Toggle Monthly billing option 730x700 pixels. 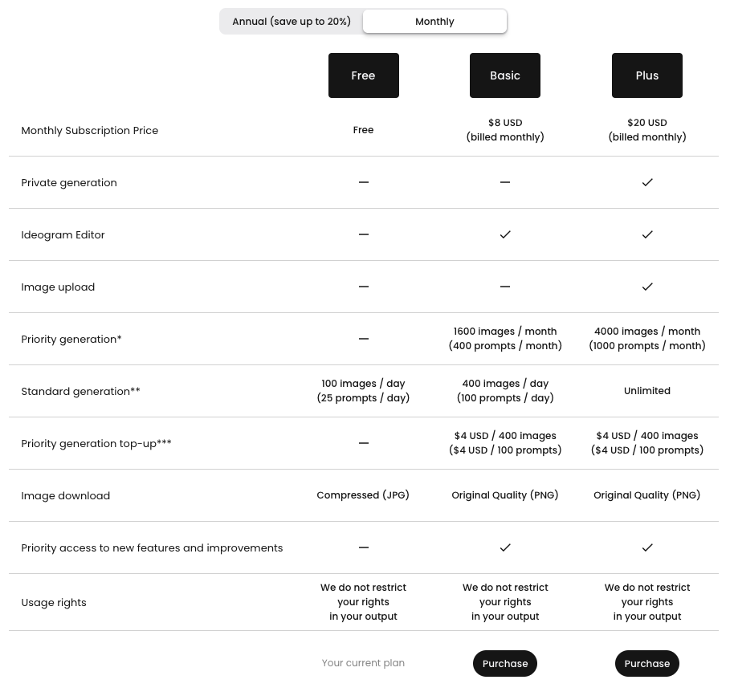[434, 21]
